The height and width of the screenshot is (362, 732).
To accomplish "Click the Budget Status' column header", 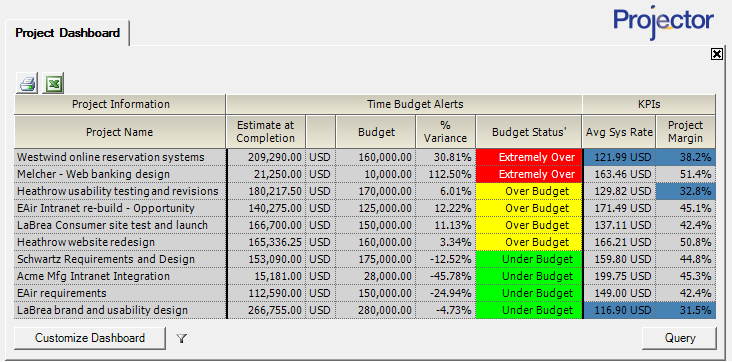I will [529, 132].
